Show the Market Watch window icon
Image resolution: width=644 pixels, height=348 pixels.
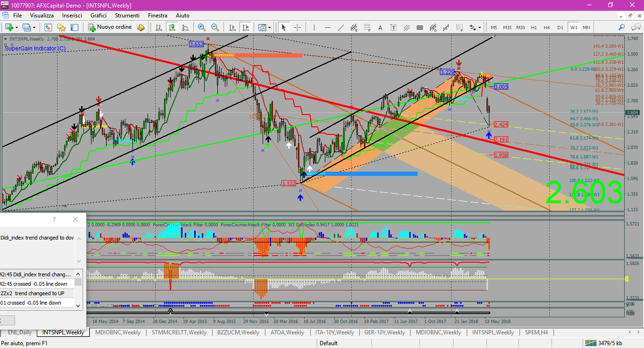48,27
